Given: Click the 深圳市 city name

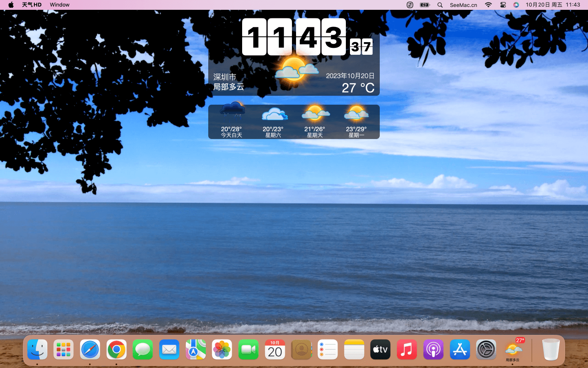Looking at the screenshot, I should (225, 77).
